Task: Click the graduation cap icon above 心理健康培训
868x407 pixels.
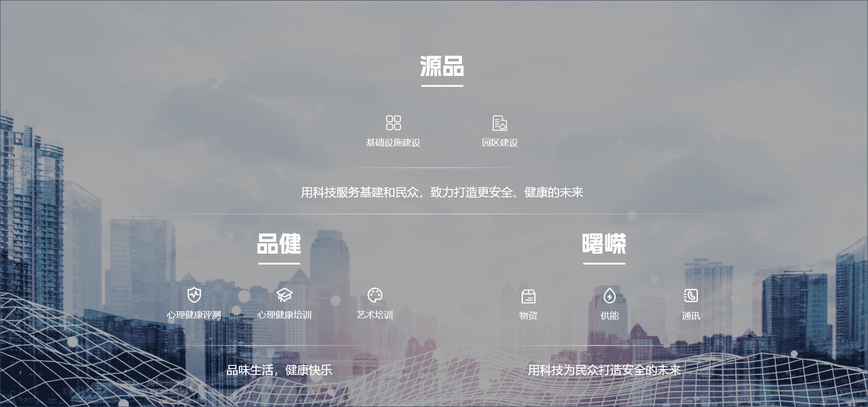Action: [x=284, y=295]
